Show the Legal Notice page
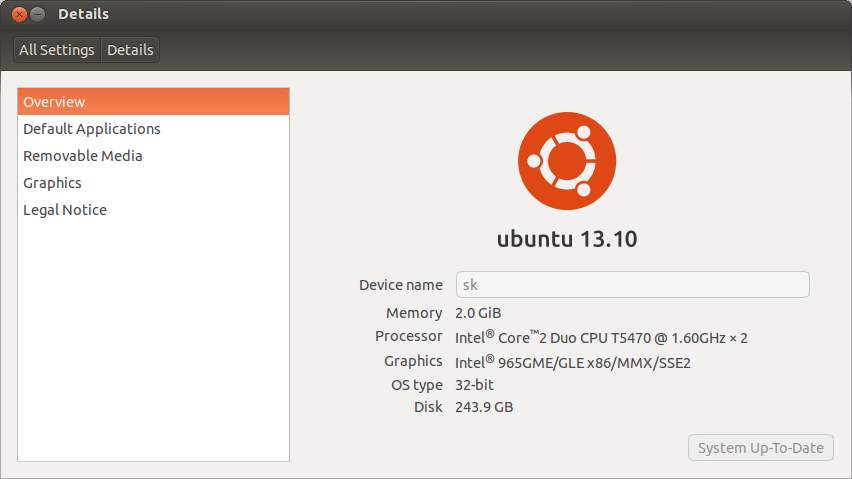 pyautogui.click(x=65, y=210)
